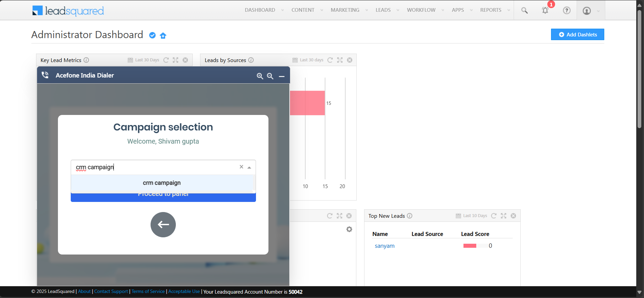Open the DASHBOARD menu
This screenshot has height=298, width=644.
[260, 10]
